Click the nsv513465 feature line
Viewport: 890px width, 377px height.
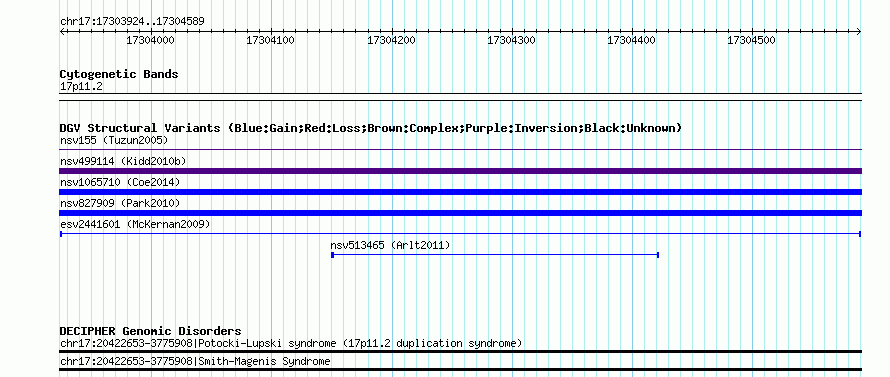(495, 255)
